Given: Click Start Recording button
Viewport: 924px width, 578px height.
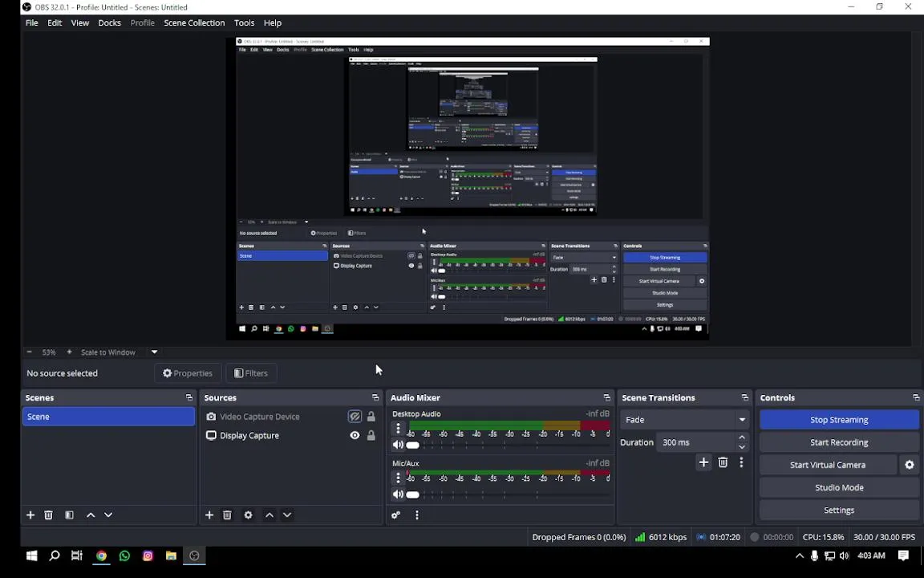Looking at the screenshot, I should tap(839, 442).
